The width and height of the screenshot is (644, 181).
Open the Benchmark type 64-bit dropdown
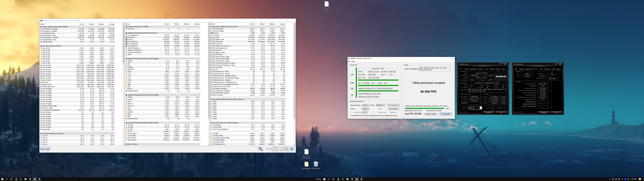pyautogui.click(x=366, y=105)
